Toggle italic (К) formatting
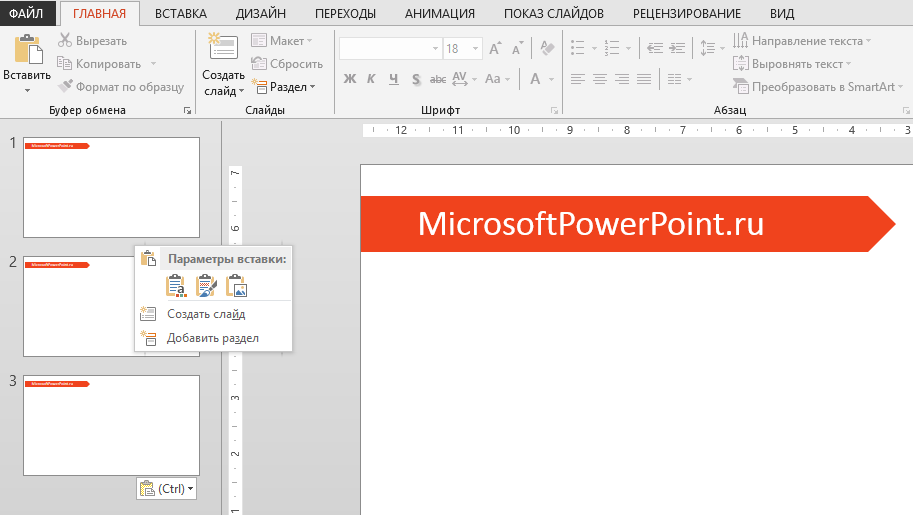 click(371, 79)
